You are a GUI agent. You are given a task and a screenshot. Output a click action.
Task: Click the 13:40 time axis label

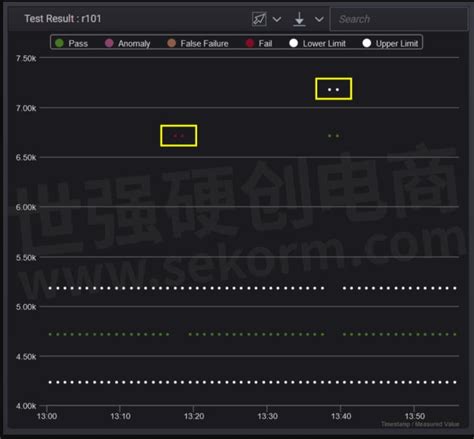click(x=341, y=416)
